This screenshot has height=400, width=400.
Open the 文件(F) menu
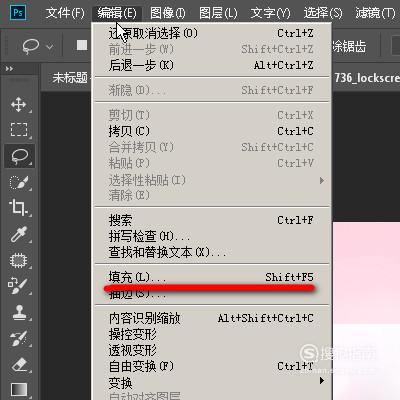(65, 13)
